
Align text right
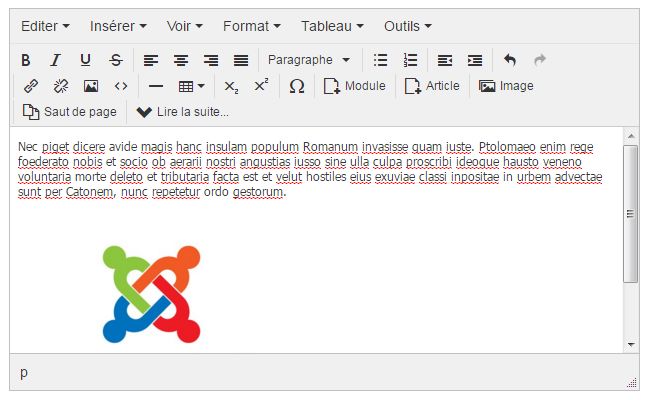pos(211,60)
